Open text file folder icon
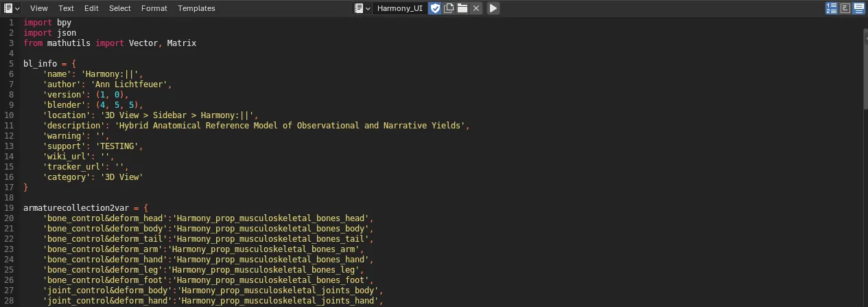This screenshot has width=868, height=307. pos(462,8)
